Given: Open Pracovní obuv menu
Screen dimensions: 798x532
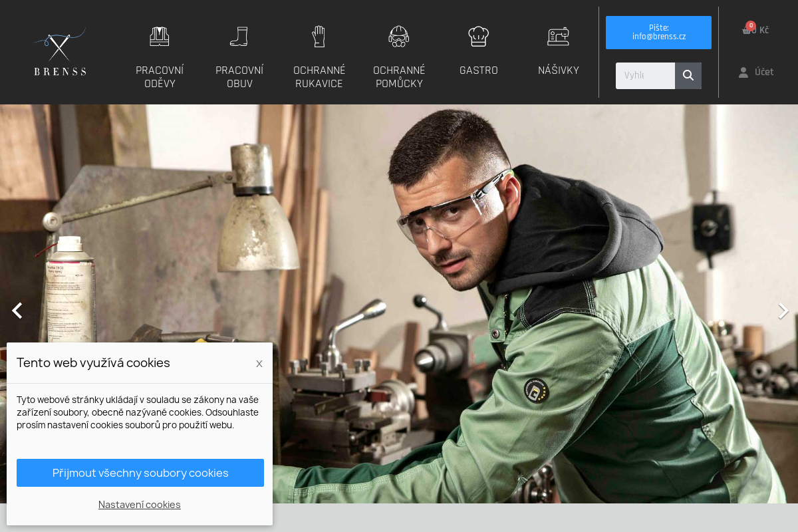Looking at the screenshot, I should pyautogui.click(x=239, y=77).
